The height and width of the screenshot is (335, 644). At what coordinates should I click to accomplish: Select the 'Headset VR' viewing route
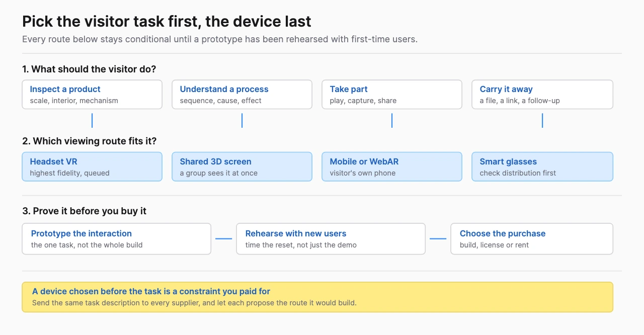(x=92, y=166)
